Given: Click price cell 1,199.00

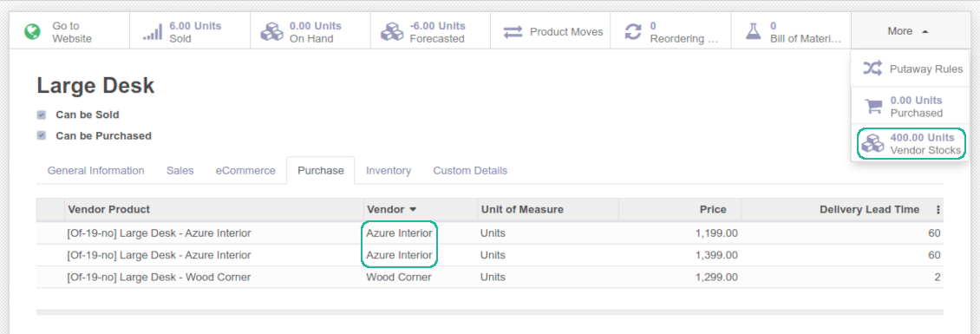Looking at the screenshot, I should coord(716,233).
